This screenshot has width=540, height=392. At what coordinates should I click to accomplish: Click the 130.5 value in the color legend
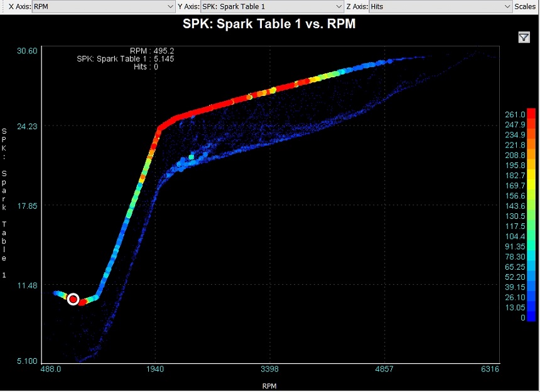click(x=515, y=216)
